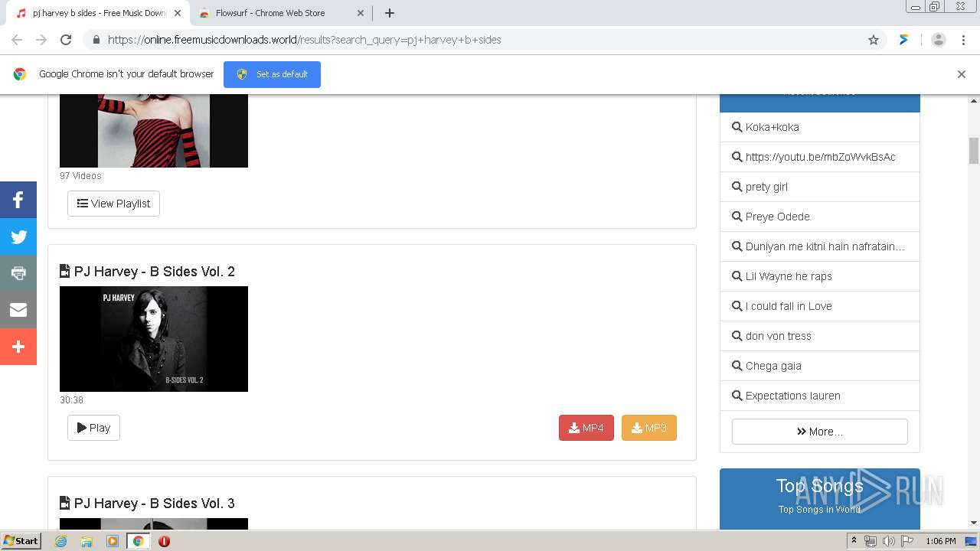Close the Flowsurf Chrome Web Store tab
The image size is (980, 551).
(361, 13)
